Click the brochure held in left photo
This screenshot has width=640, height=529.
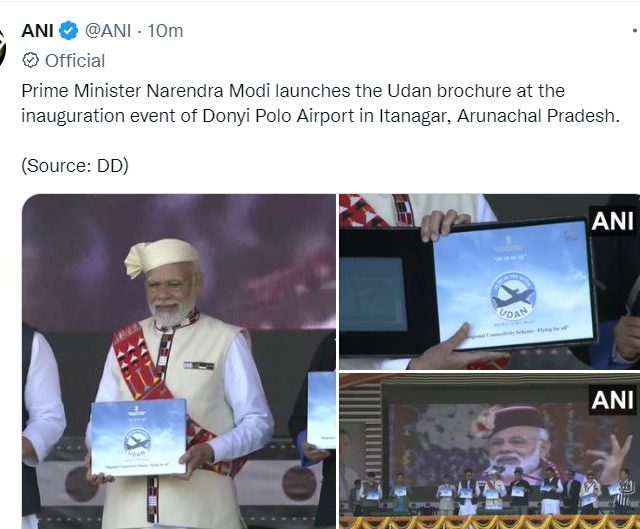tap(137, 438)
